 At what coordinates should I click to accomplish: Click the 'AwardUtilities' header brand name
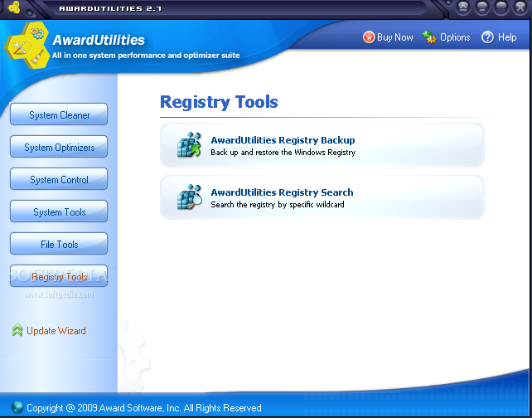[99, 40]
